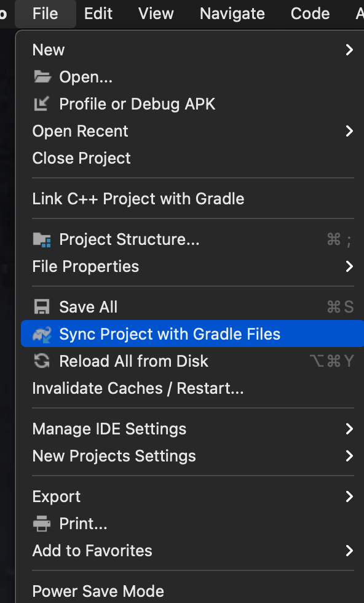364x603 pixels.
Task: Open New Projects Settings submenu
Action: click(192, 456)
